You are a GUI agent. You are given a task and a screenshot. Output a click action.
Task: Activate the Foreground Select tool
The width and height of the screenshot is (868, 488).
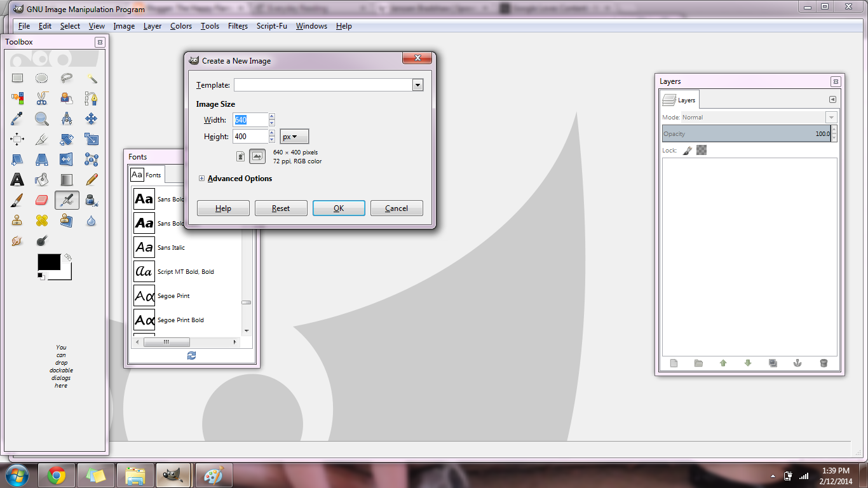[x=67, y=98]
